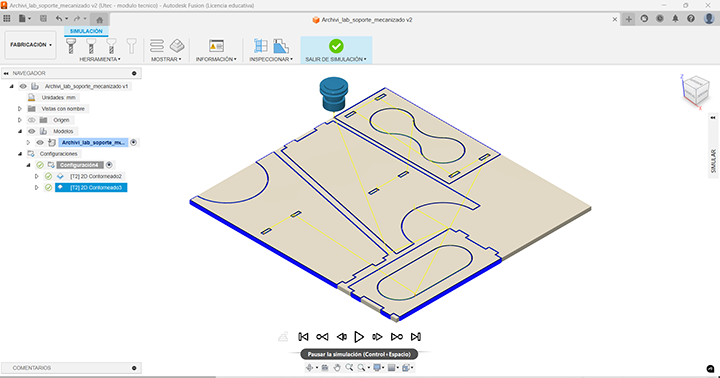The height and width of the screenshot is (378, 720).
Task: Click the Inspeccionar measure icon
Action: click(261, 46)
